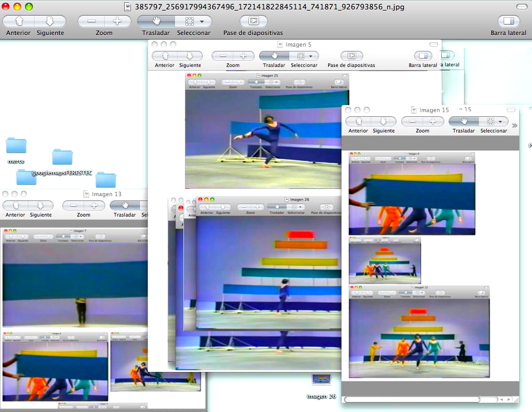Click the right scroll arrow in the Imagen 15 window
The image size is (532, 412).
click(x=508, y=399)
